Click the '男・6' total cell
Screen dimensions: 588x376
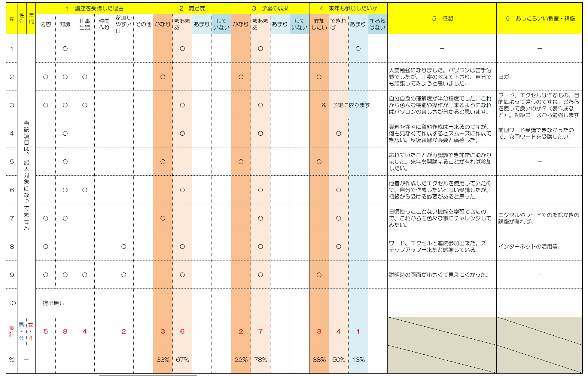pyautogui.click(x=22, y=331)
